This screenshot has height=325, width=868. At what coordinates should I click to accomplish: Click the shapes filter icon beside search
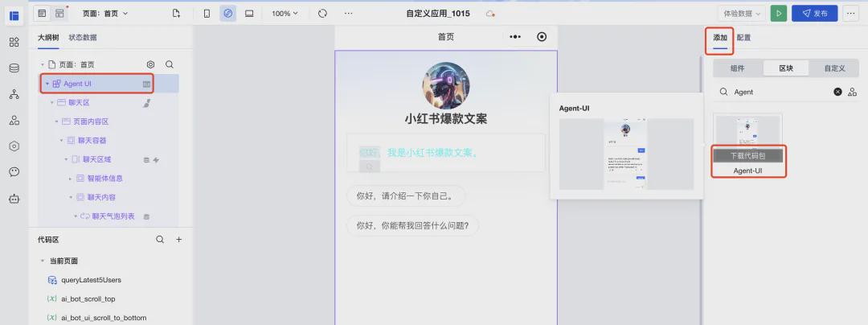coord(853,92)
